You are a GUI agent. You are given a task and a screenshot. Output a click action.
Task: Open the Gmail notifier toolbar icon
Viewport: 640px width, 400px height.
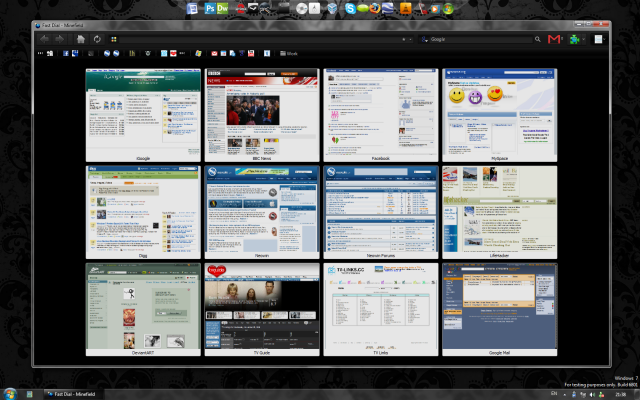[x=554, y=39]
